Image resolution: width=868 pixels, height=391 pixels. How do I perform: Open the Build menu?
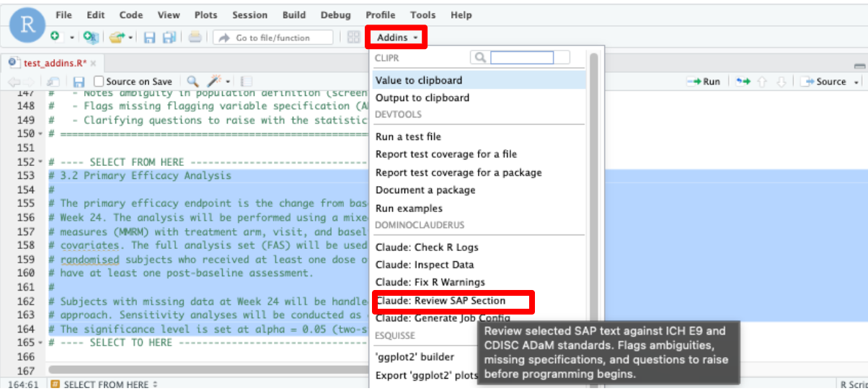[x=293, y=14]
